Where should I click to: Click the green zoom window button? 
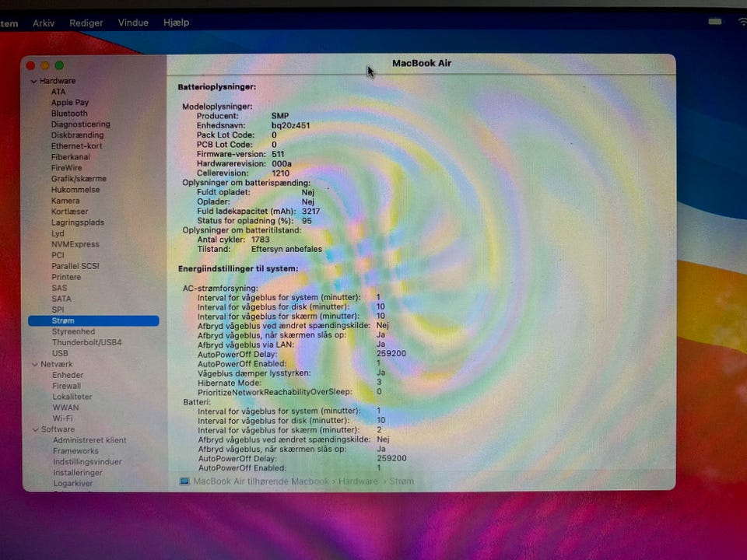59,65
